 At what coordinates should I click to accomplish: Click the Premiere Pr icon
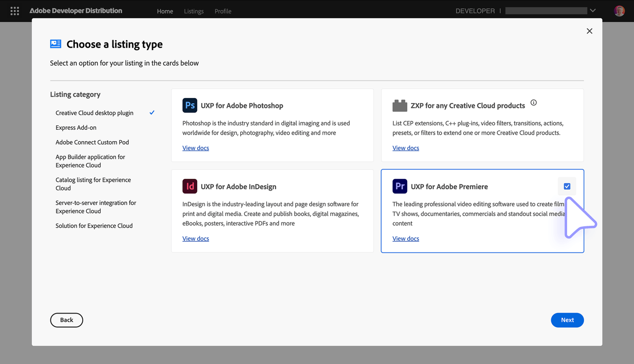tap(400, 187)
